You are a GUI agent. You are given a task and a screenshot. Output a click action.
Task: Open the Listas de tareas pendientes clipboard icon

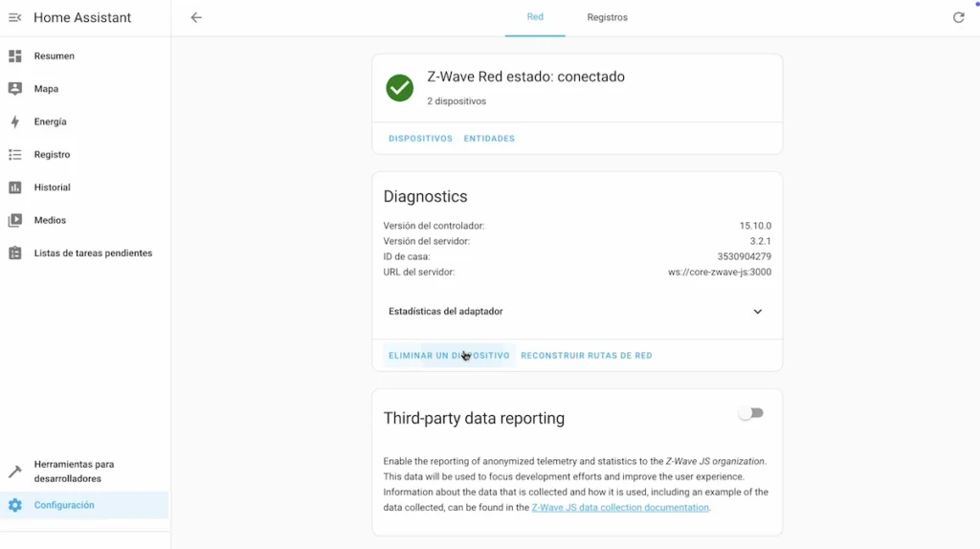point(15,253)
